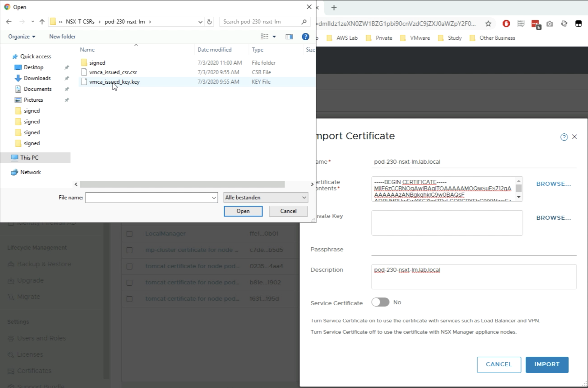Click the refresh folder icon
Screen dimensions: 588x388
[209, 22]
